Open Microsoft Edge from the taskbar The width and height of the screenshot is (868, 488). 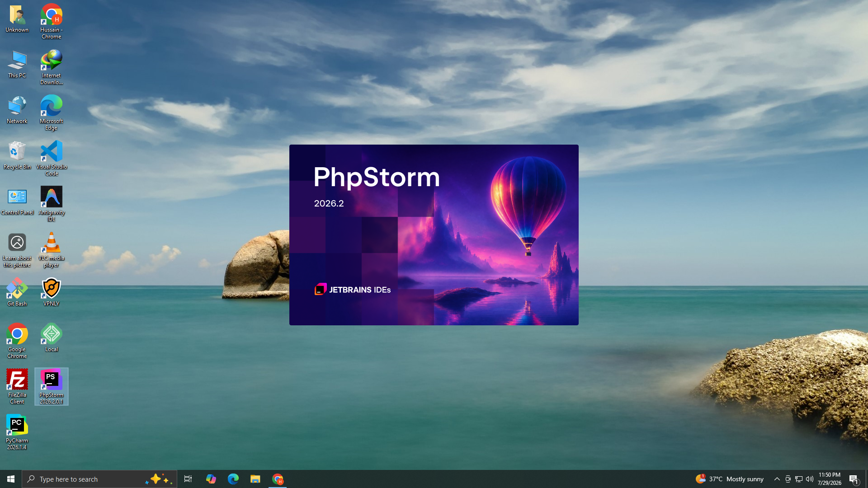233,479
